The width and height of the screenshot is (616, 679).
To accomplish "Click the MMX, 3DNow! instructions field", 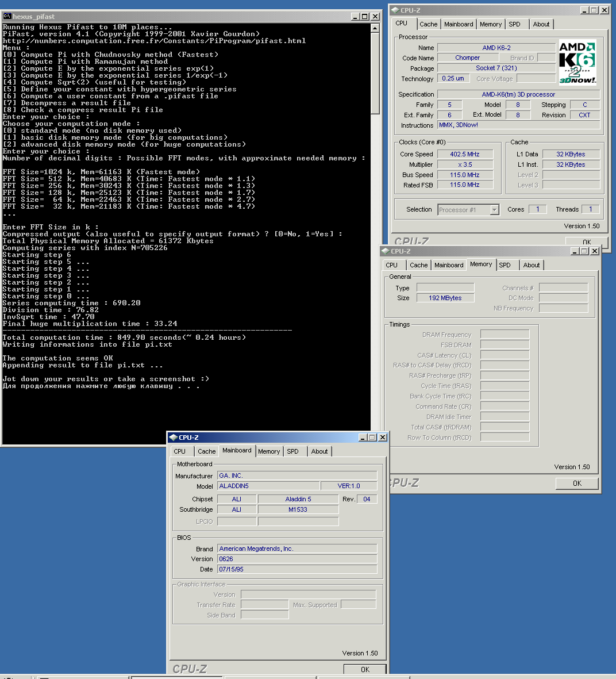I will (x=518, y=125).
